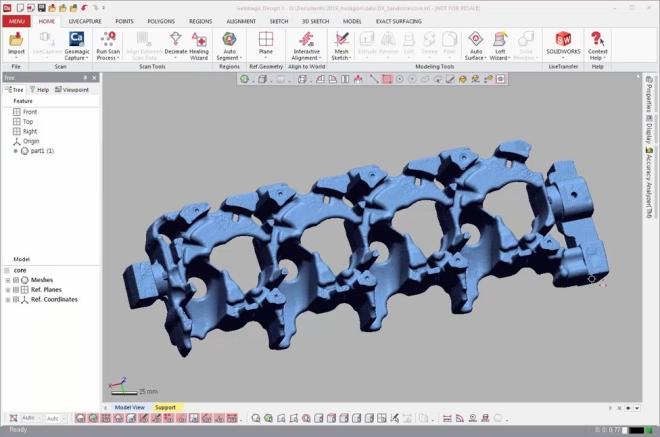Screen dimensions: 660x437
Task: Select the Decimate tool
Action: click(175, 43)
